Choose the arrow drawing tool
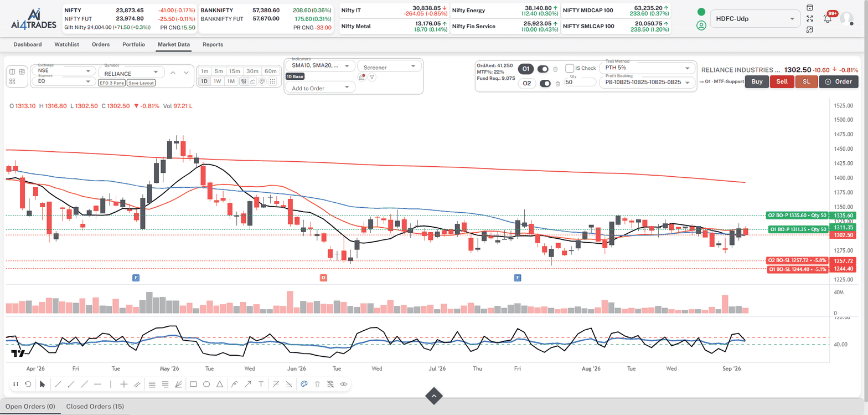This screenshot has width=868, height=415. (247, 384)
